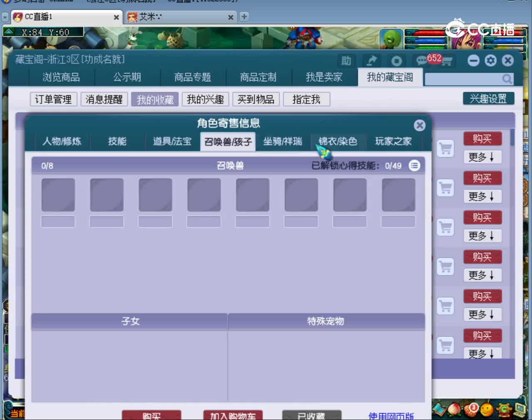532x420 pixels.
Task: Expand 更多 for fifth listing
Action: tap(483, 314)
